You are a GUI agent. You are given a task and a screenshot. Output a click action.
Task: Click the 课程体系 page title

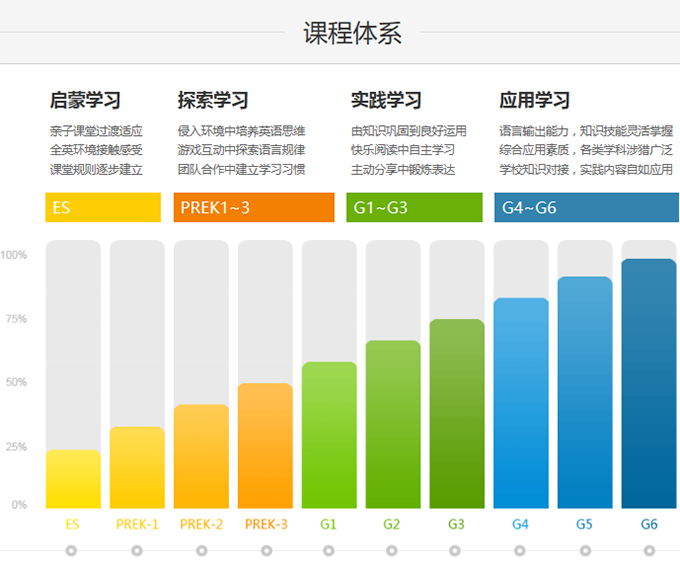click(x=353, y=33)
